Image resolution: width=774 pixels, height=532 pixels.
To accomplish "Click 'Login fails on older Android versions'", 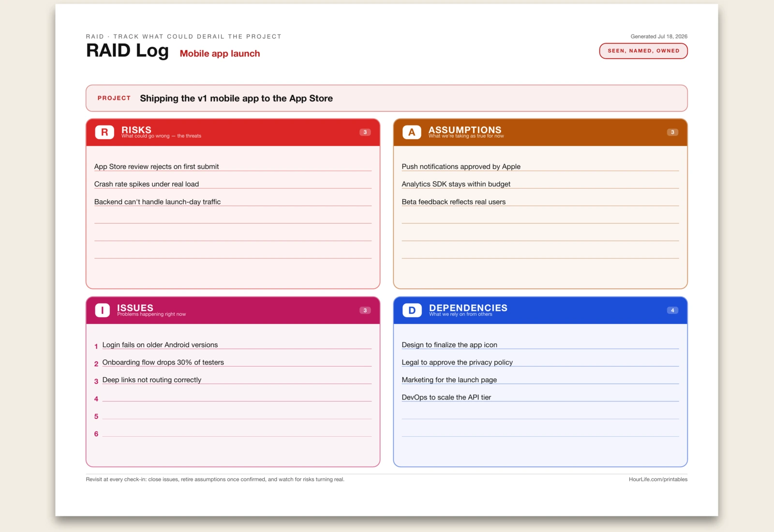I will point(160,345).
